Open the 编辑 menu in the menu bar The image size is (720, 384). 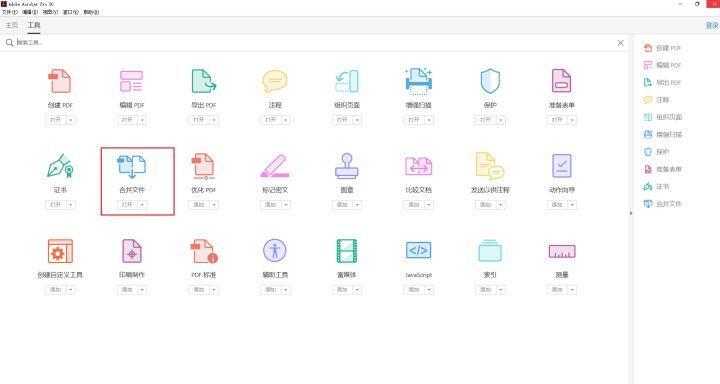(x=30, y=12)
